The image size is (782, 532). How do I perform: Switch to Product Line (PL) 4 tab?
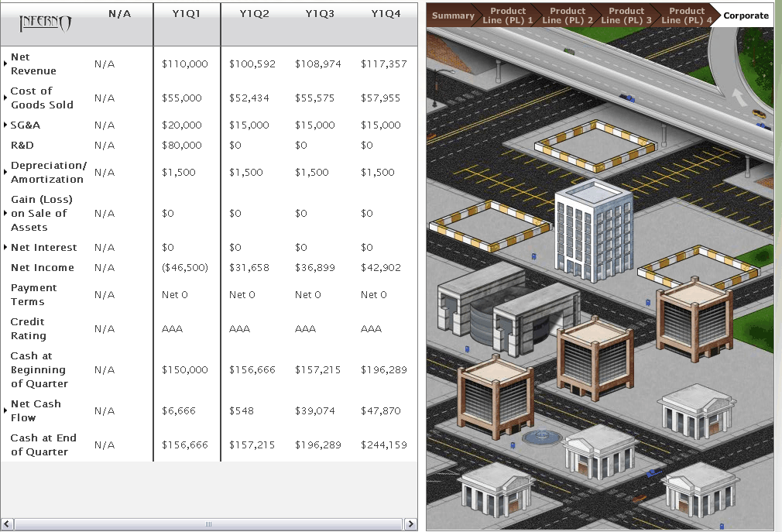[686, 15]
